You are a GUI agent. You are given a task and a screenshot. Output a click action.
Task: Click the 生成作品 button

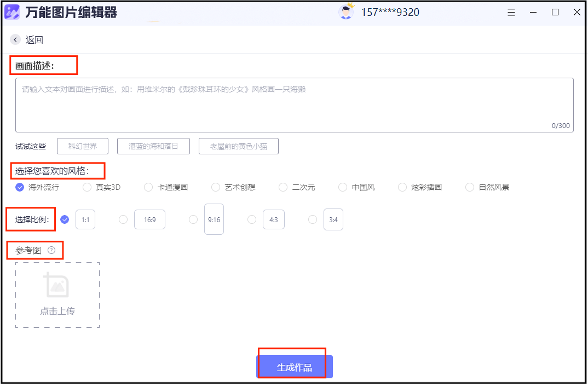coord(294,367)
